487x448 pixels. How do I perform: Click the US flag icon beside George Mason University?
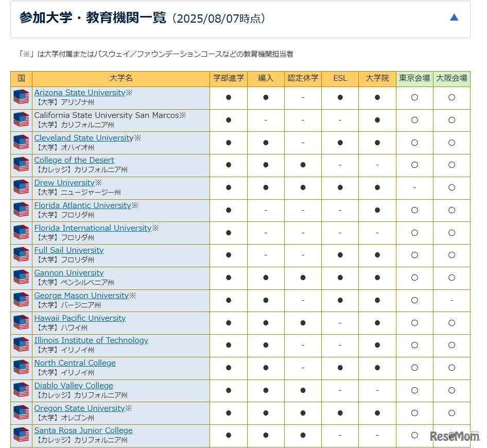pos(21,300)
